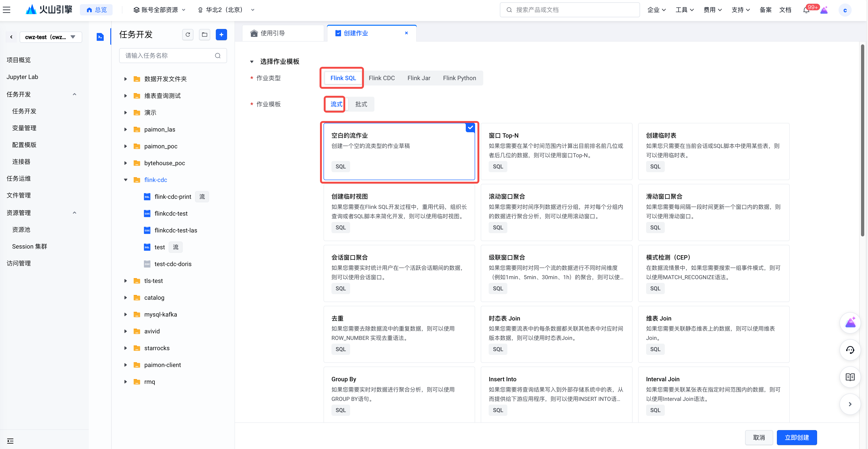Click the blue plus add task icon
The height and width of the screenshot is (449, 868).
(221, 34)
